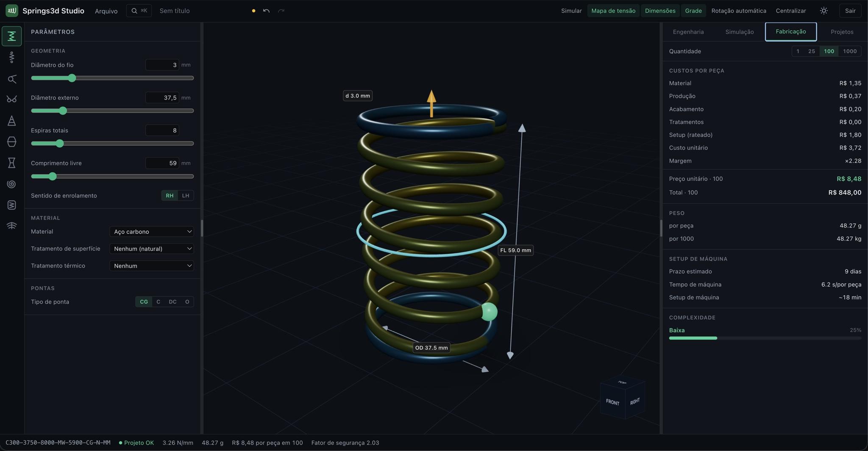The width and height of the screenshot is (868, 451).
Task: Choose the CG end type
Action: click(x=144, y=302)
